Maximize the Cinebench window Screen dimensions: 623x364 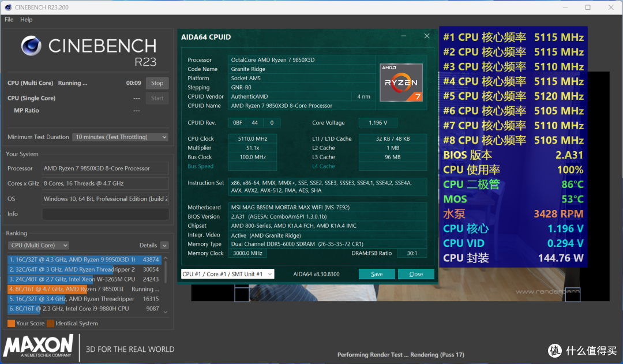point(588,7)
